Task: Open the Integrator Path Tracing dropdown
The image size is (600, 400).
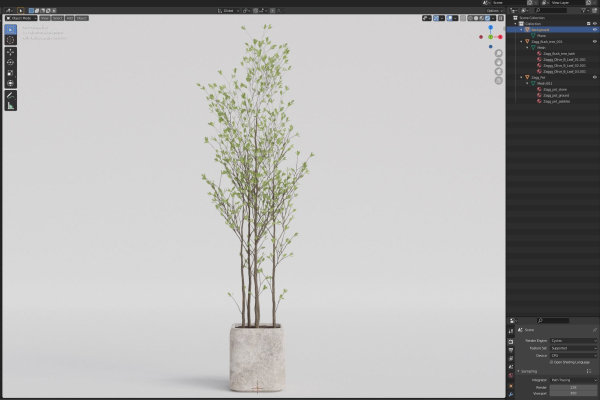Action: point(573,380)
